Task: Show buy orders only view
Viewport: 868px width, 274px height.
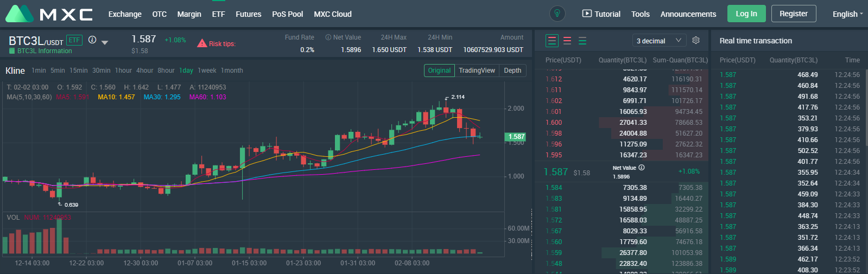Action: point(582,41)
